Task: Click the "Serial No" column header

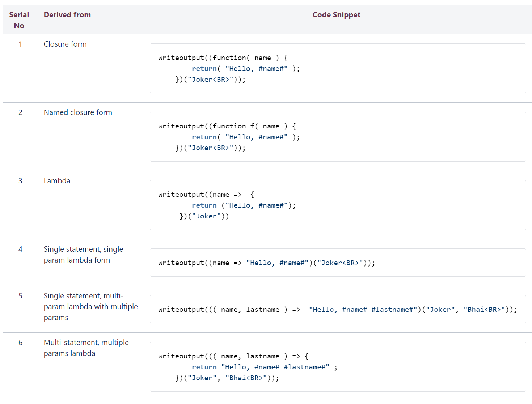Action: pyautogui.click(x=19, y=20)
